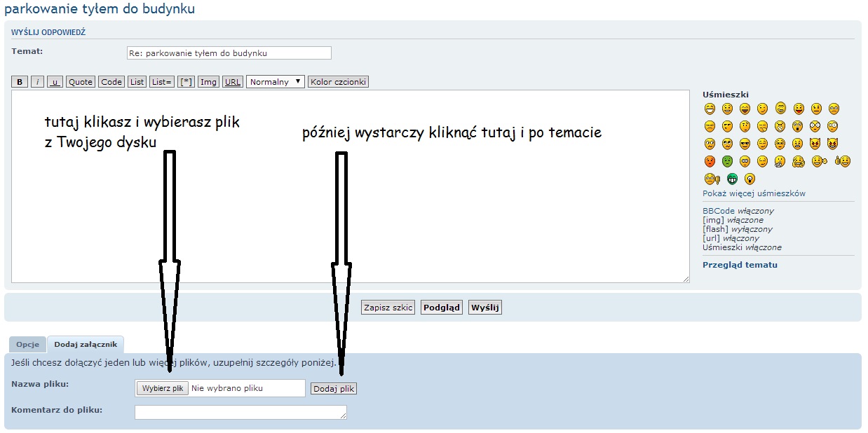This screenshot has height=433, width=868.
Task: Toggle italic formatting button
Action: [x=37, y=82]
